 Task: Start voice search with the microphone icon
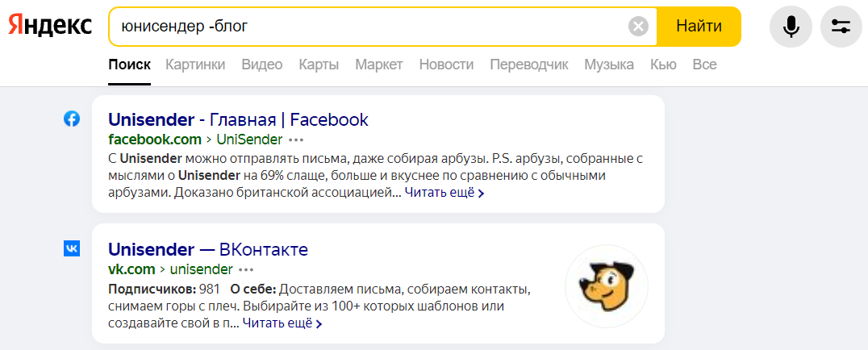pos(791,26)
